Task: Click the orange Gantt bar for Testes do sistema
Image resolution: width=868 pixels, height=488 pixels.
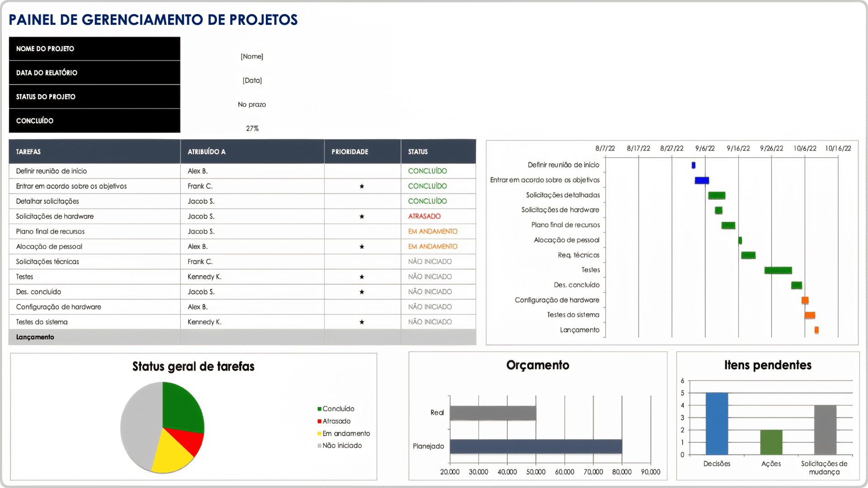Action: point(810,315)
